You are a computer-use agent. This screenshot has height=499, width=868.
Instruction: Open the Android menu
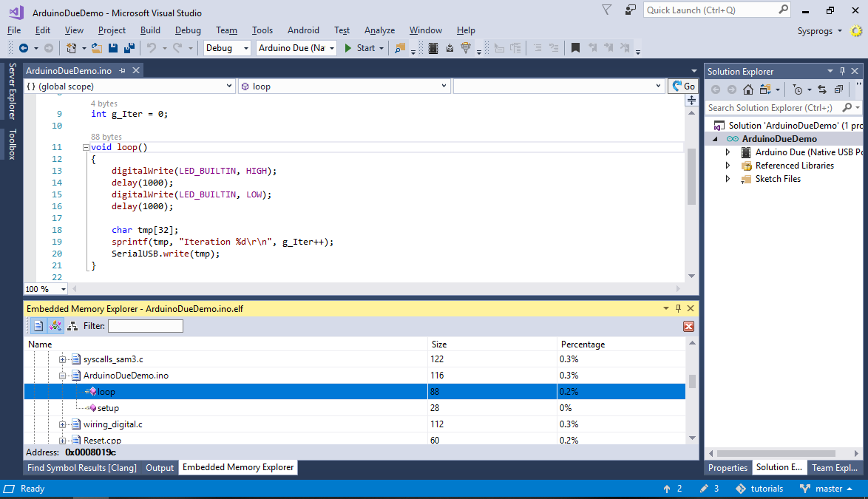tap(303, 30)
